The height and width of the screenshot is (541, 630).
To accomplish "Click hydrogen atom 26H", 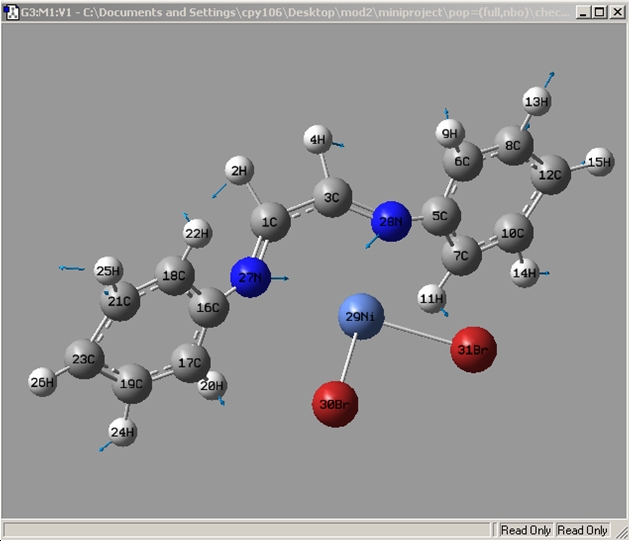I will (x=42, y=382).
